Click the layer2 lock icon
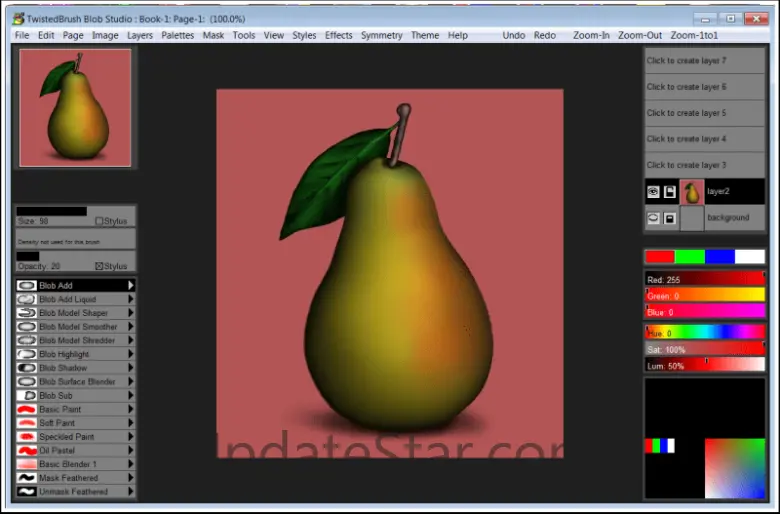The width and height of the screenshot is (780, 514). [670, 192]
